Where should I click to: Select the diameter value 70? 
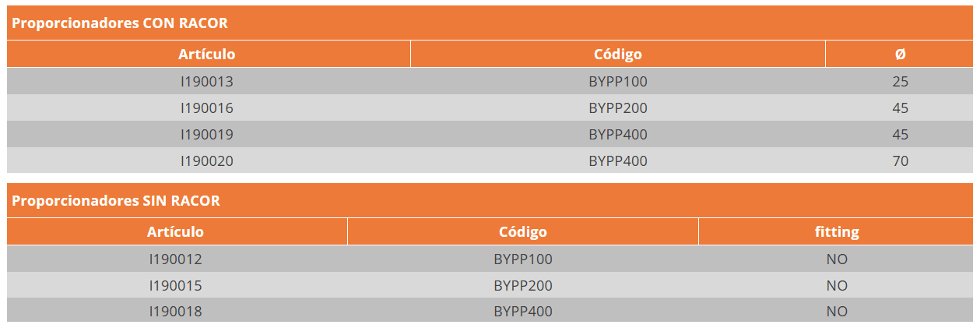(x=900, y=160)
